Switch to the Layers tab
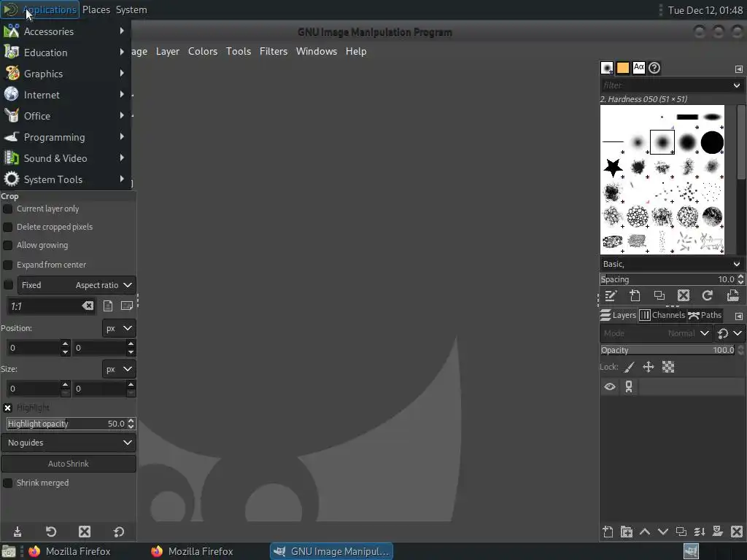The width and height of the screenshot is (747, 560). click(619, 315)
